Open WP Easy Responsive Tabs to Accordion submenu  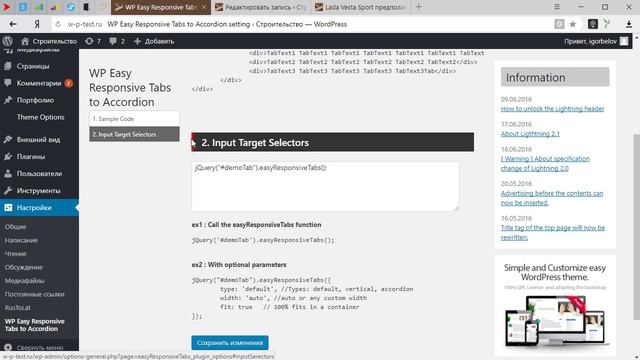(x=35, y=325)
